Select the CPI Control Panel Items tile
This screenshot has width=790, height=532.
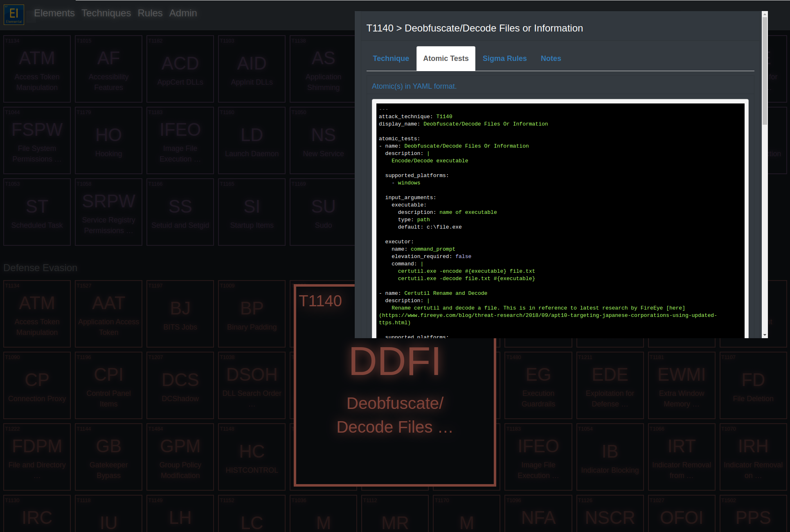109,385
